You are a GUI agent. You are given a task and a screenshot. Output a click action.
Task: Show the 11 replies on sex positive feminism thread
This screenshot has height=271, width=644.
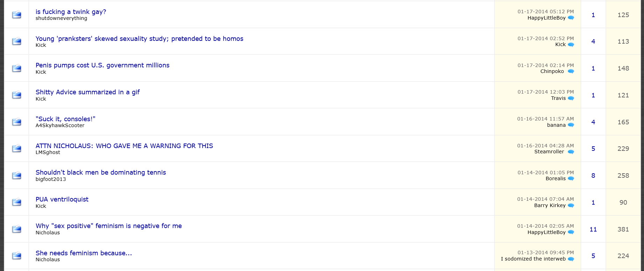click(x=593, y=229)
